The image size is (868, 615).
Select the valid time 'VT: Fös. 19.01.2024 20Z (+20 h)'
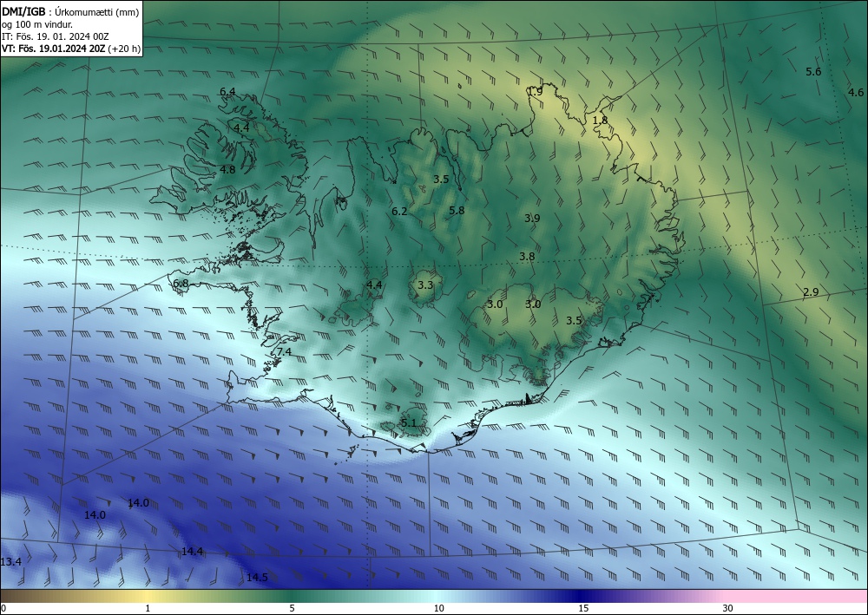tap(71, 49)
